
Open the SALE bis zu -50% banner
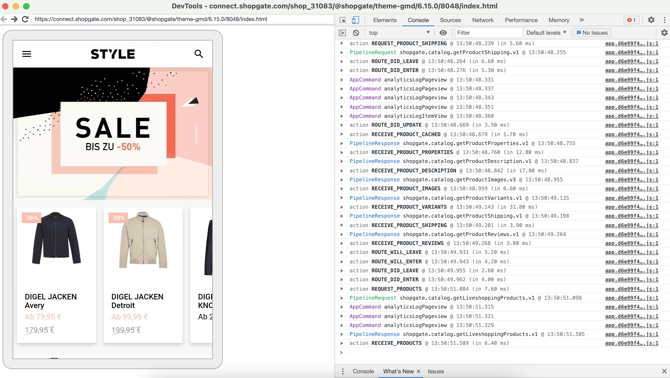(x=113, y=134)
